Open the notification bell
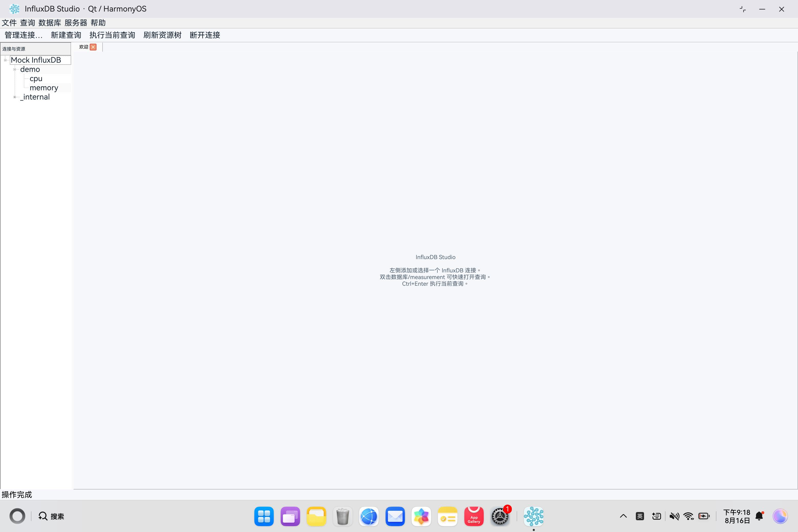This screenshot has width=798, height=532. [760, 516]
